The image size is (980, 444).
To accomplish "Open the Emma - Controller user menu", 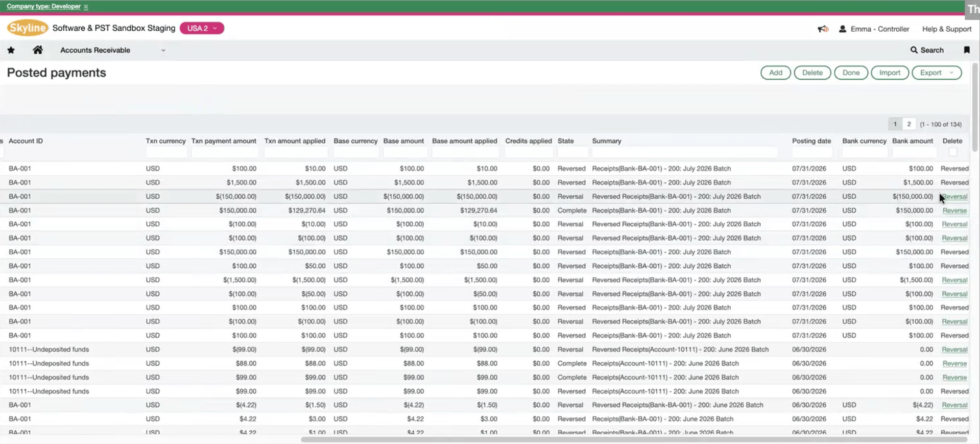I will 874,29.
